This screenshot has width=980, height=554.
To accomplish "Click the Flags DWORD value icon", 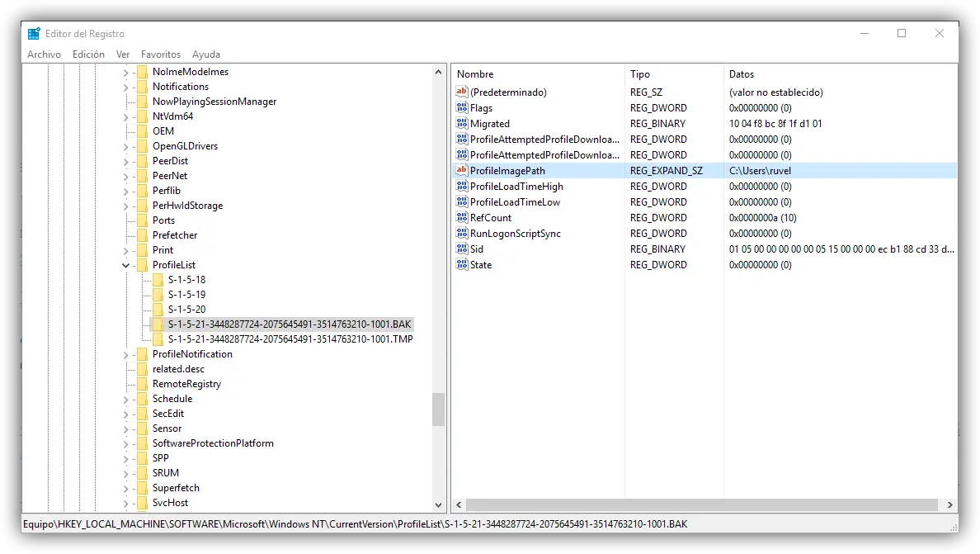I will click(462, 107).
